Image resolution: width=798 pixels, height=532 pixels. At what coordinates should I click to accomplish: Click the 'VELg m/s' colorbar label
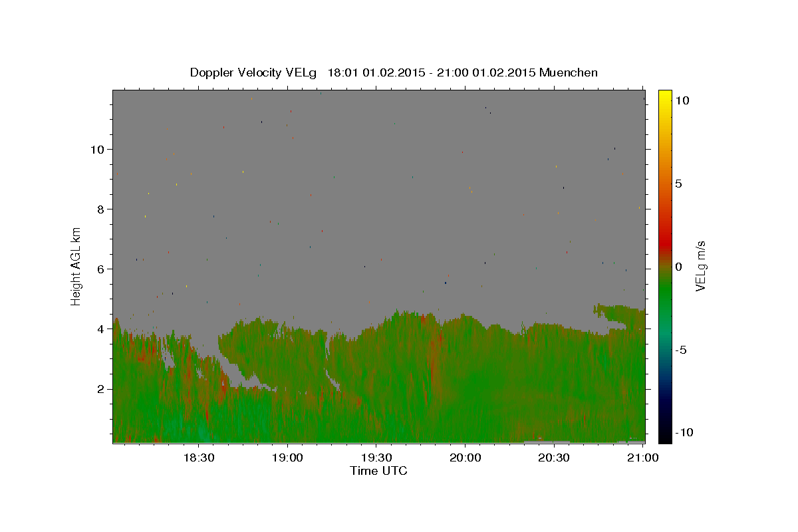coord(700,267)
